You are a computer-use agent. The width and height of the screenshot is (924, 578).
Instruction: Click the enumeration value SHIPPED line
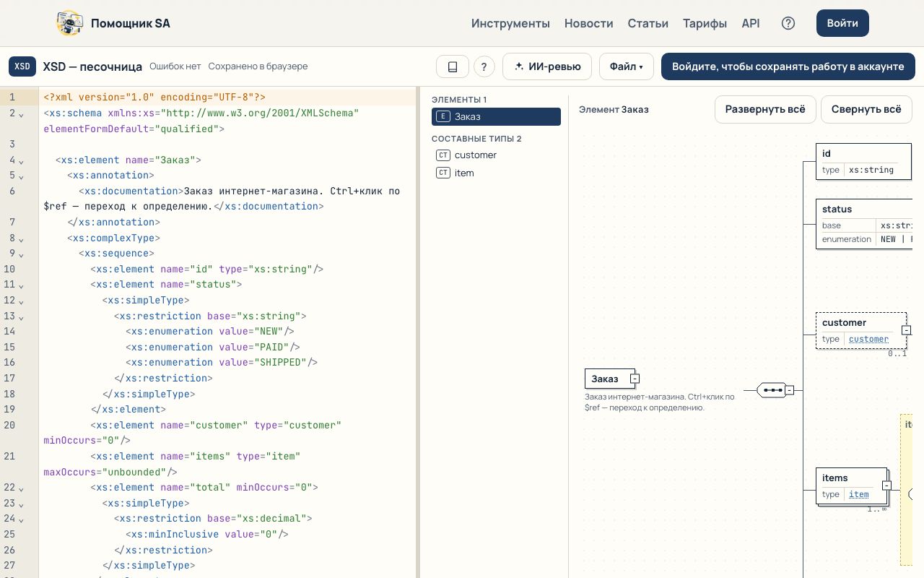[222, 363]
